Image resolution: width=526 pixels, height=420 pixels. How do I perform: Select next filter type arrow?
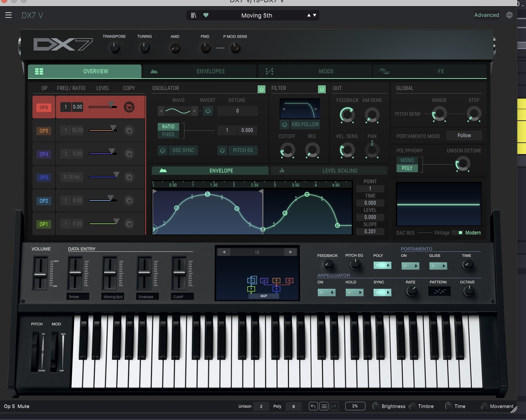[316, 109]
